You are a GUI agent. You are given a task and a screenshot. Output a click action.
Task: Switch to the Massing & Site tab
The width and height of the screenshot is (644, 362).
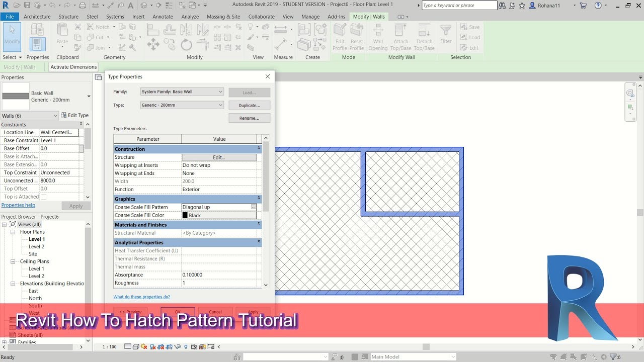point(223,17)
